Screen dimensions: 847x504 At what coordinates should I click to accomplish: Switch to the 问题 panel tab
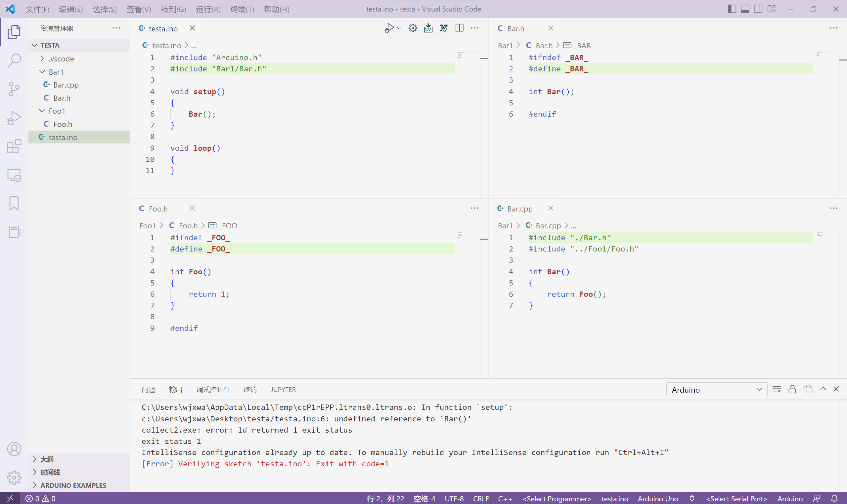pos(148,390)
